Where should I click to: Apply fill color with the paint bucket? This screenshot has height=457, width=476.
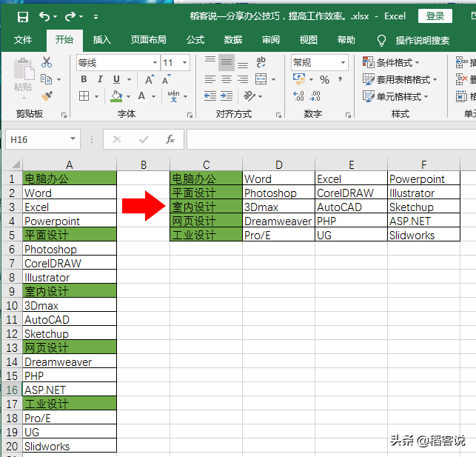pyautogui.click(x=116, y=96)
